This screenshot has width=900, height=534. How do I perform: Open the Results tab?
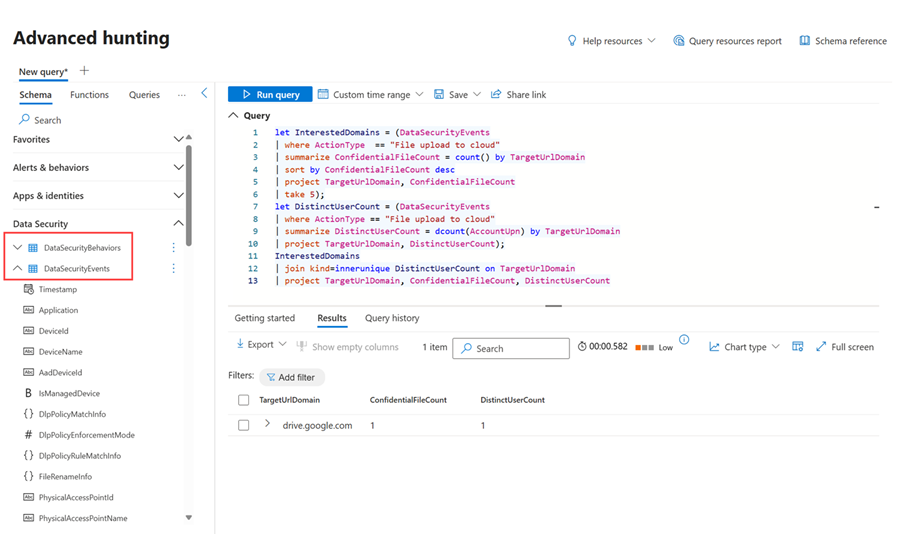pyautogui.click(x=332, y=318)
